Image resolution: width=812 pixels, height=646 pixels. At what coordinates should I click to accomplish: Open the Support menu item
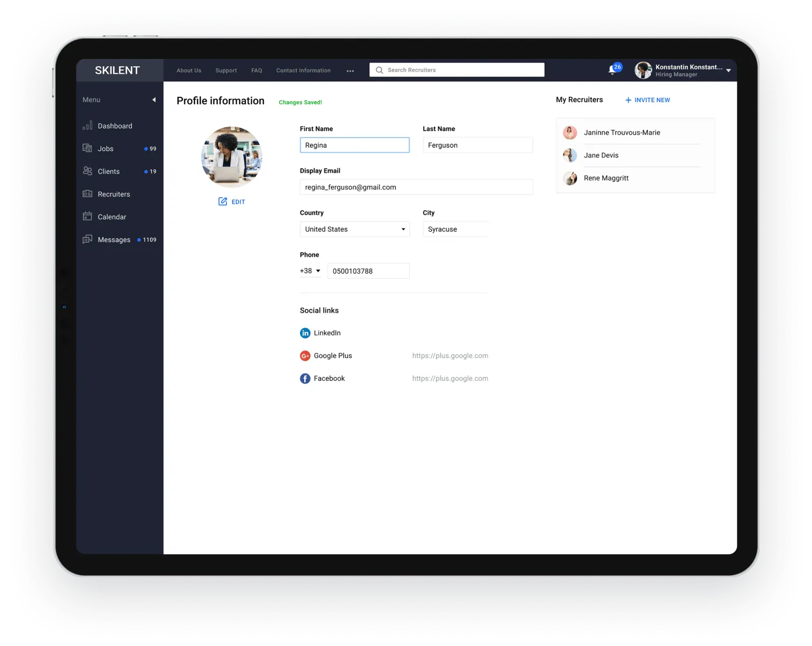click(x=226, y=70)
